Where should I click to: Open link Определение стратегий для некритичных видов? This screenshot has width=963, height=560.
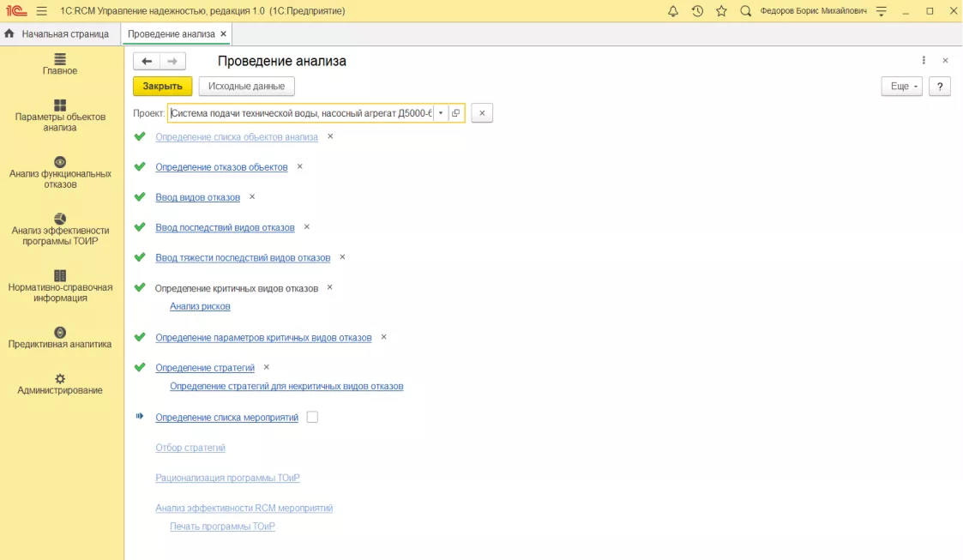pyautogui.click(x=286, y=386)
